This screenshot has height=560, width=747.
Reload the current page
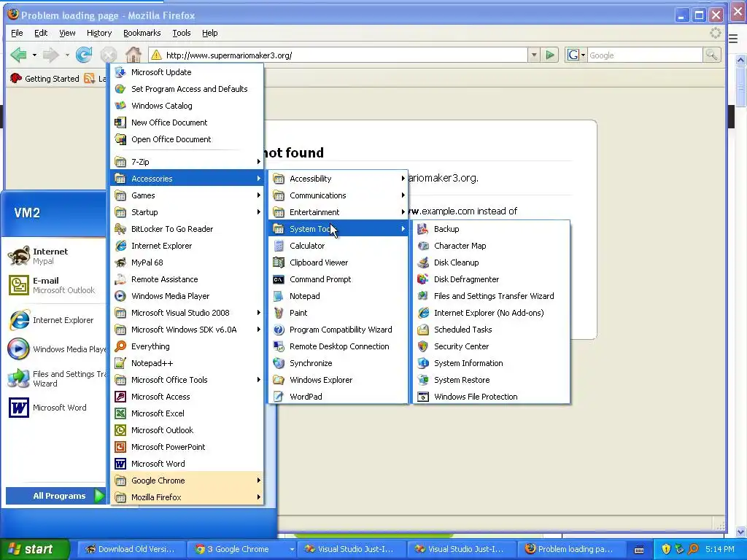coord(84,55)
